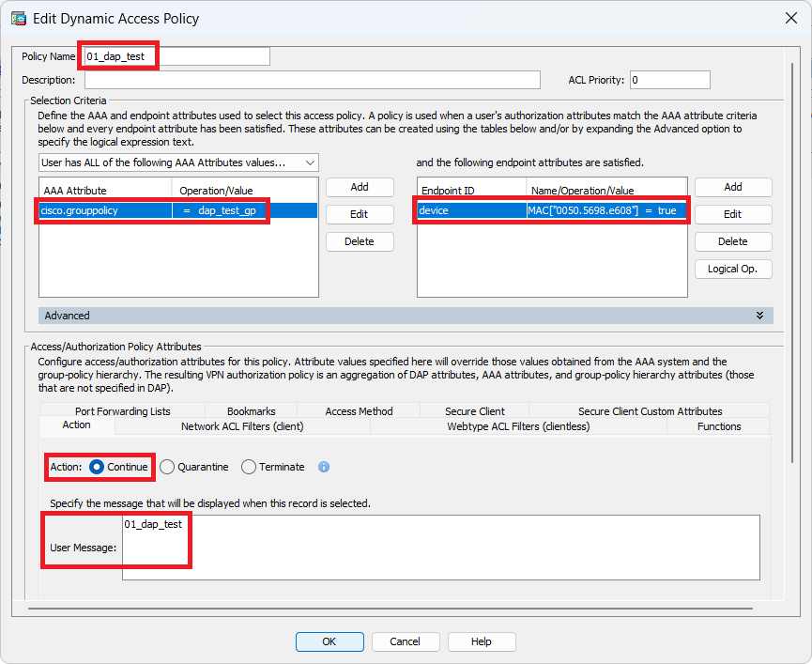Image resolution: width=812 pixels, height=664 pixels.
Task: Open Secure Client Custom Attributes tab
Action: (x=650, y=410)
